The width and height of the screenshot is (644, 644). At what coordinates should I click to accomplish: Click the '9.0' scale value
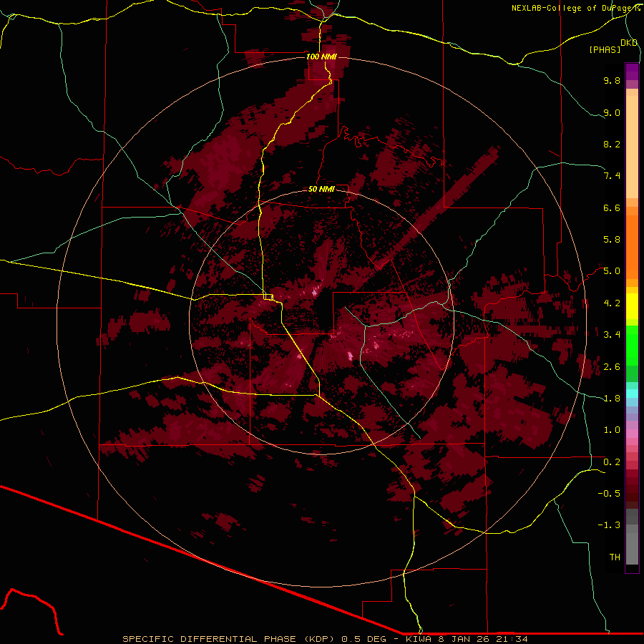pyautogui.click(x=612, y=112)
